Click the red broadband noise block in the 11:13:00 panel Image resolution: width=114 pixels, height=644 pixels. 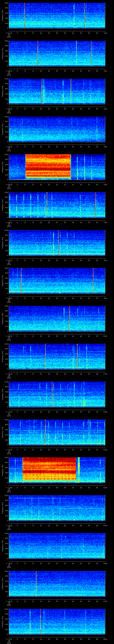pos(49,469)
